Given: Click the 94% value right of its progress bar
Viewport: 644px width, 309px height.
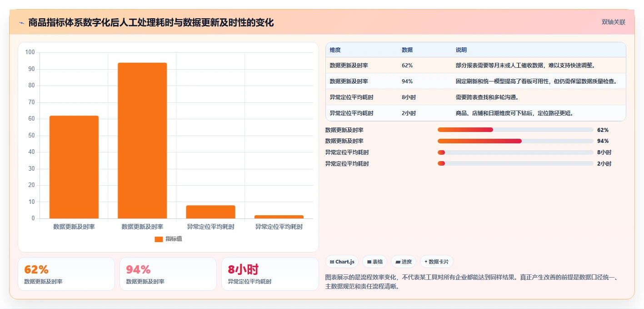Looking at the screenshot, I should pyautogui.click(x=603, y=141).
